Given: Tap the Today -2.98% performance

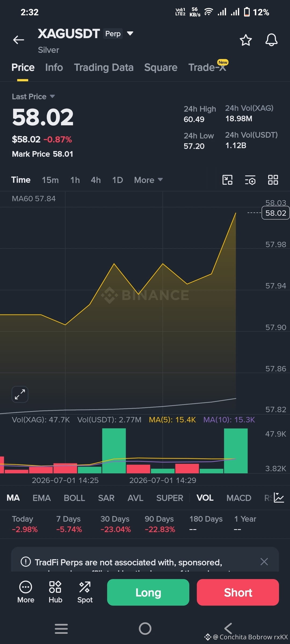Looking at the screenshot, I should 25,524.
